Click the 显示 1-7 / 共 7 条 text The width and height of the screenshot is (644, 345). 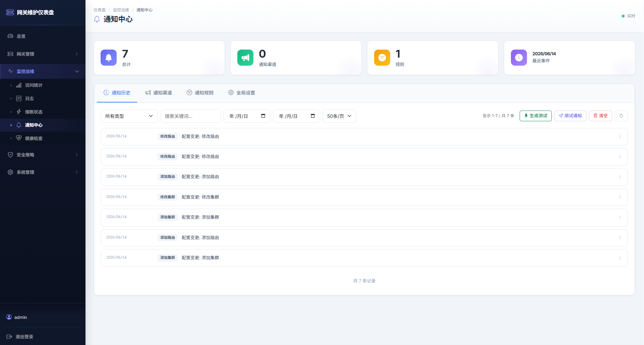pyautogui.click(x=499, y=116)
